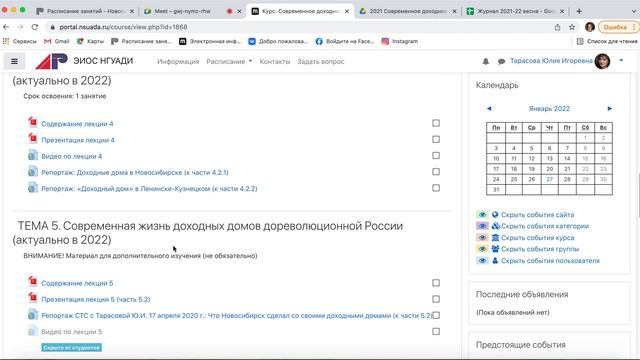Open hidden Видео по лекции 5 link

click(71, 332)
